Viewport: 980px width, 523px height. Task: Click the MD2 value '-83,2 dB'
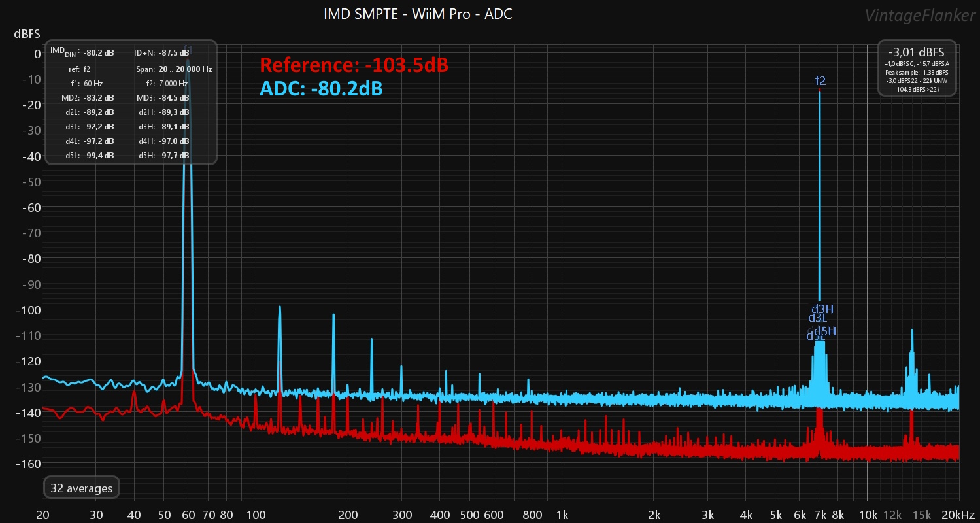pyautogui.click(x=99, y=98)
